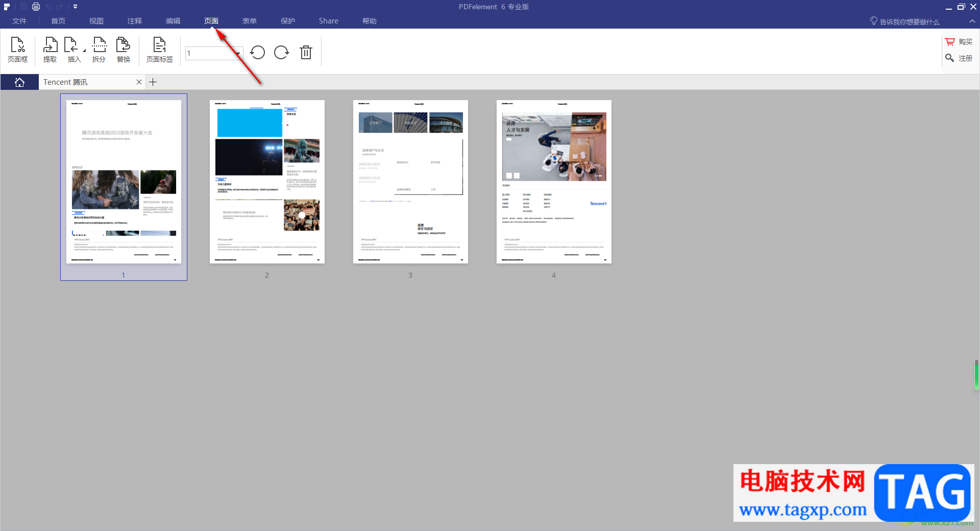The image size is (980, 531).
Task: Click the page number label 2
Action: tap(267, 275)
